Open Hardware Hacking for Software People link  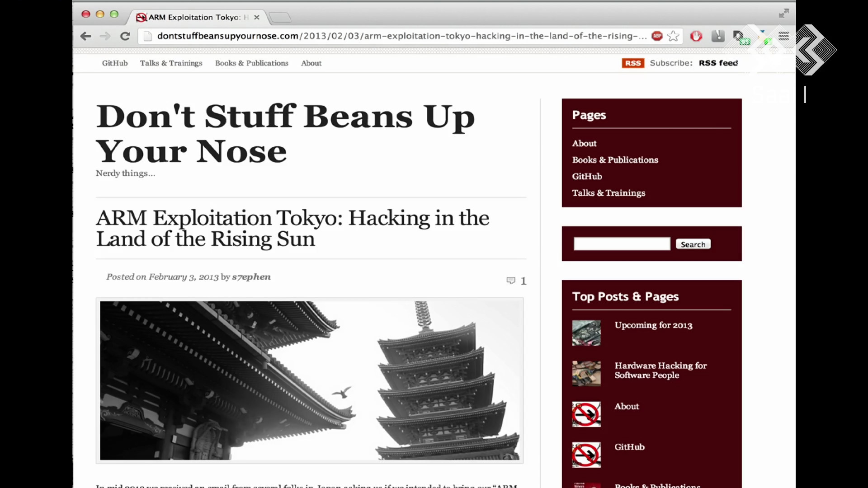[660, 371]
